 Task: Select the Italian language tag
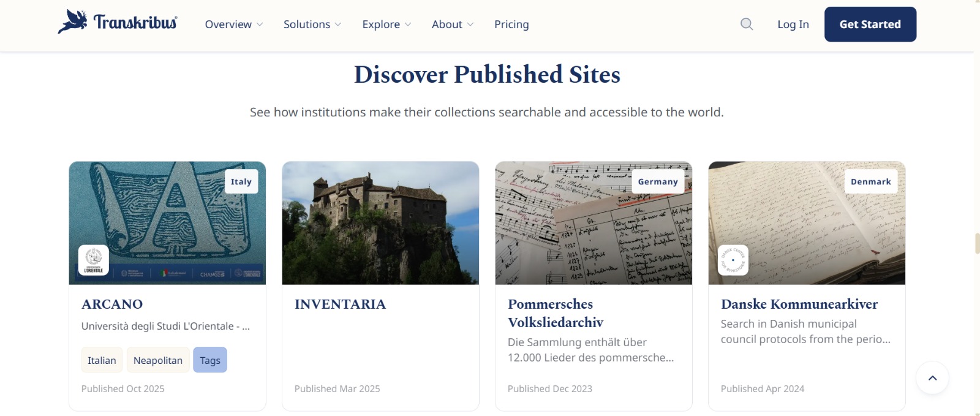click(x=102, y=360)
